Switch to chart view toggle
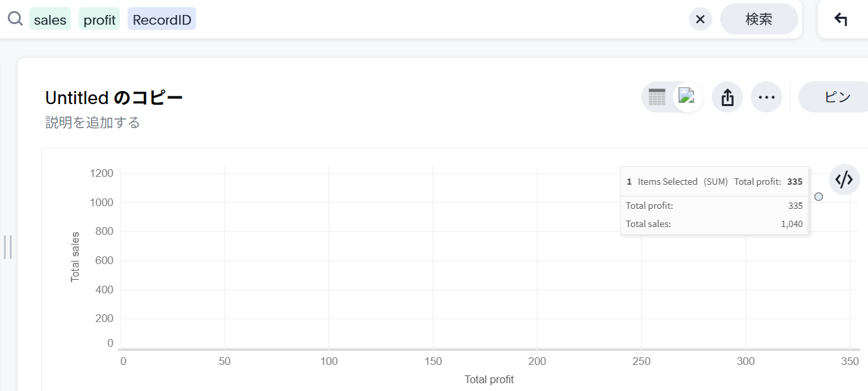Screen dimensions: 868x391 (x=688, y=97)
